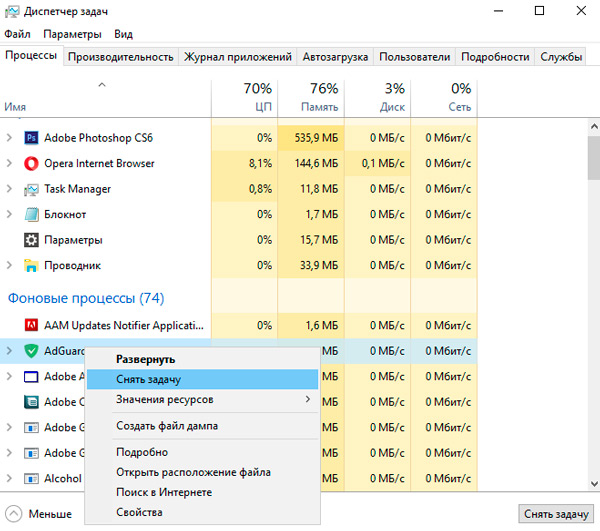Sort by the Память column header
Screen dimensions: 600x531
click(x=310, y=96)
